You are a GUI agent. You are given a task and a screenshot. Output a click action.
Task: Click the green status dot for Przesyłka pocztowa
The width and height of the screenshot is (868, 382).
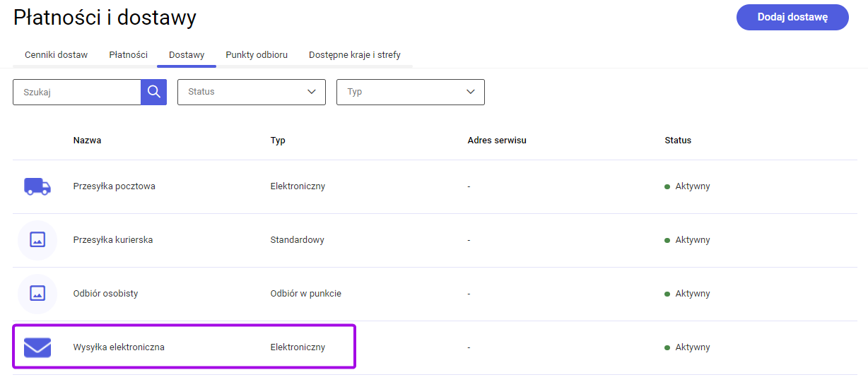click(x=667, y=187)
